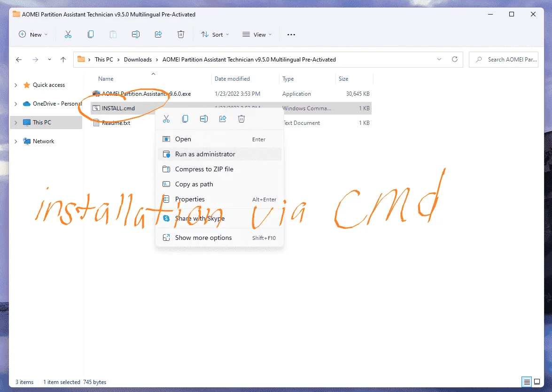The height and width of the screenshot is (392, 552).
Task: Click the Search AOMEI search box
Action: 504,60
